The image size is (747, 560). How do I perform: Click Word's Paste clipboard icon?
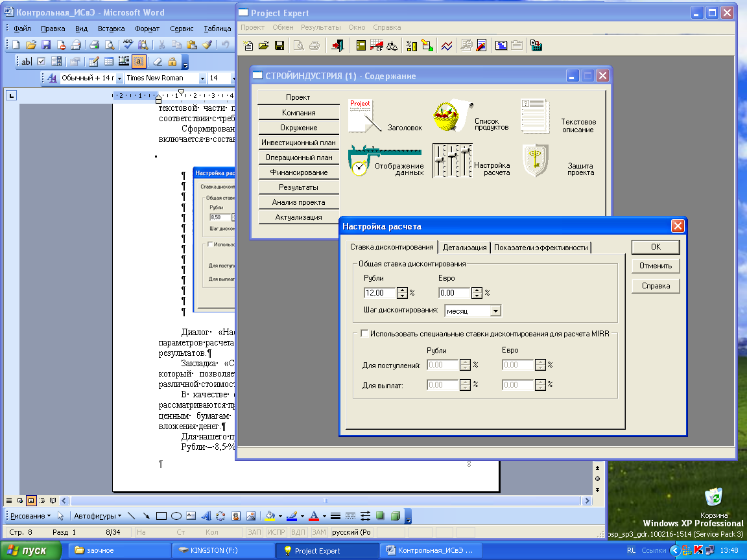192,45
